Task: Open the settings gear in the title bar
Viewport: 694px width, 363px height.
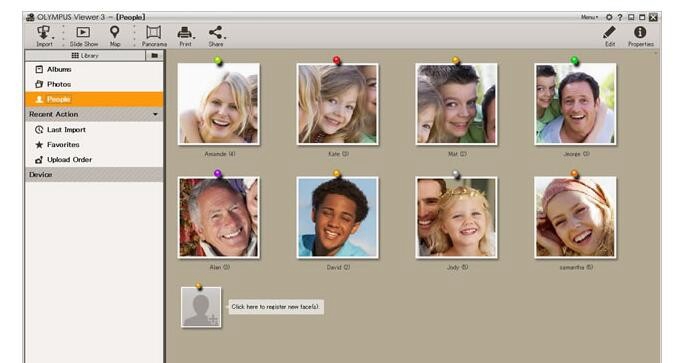Action: (609, 17)
